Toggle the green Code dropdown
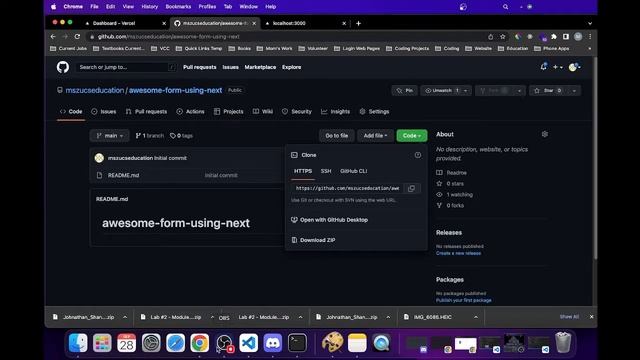Viewport: 640px width, 360px height. tap(412, 136)
